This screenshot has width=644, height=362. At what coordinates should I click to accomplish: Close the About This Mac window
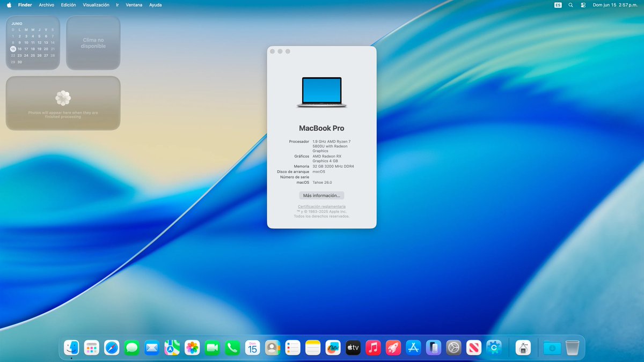click(x=273, y=51)
